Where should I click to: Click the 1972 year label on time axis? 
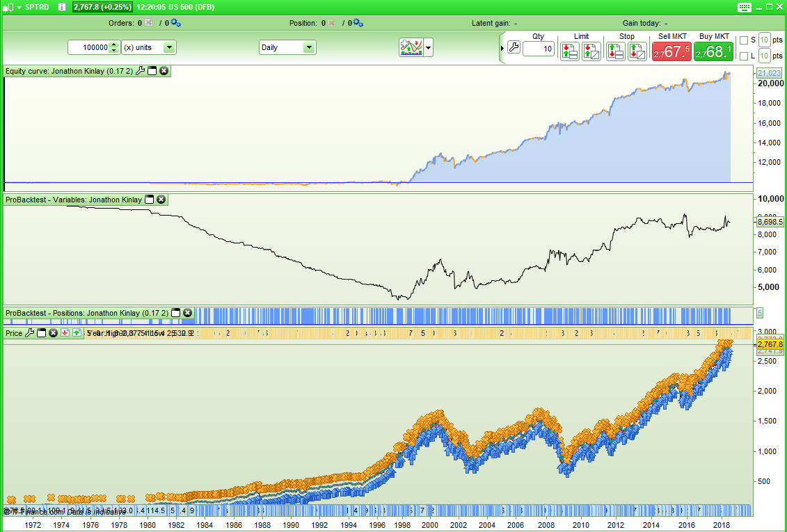[33, 525]
